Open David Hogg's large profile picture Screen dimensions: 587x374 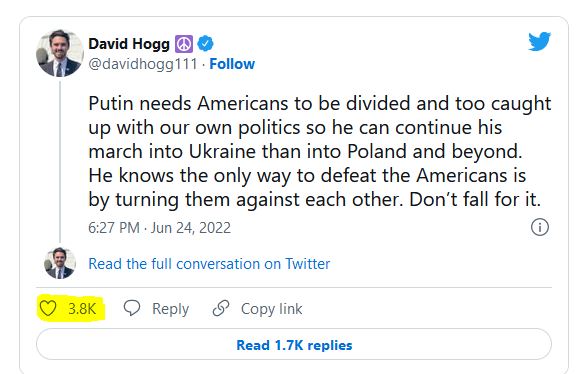pos(60,53)
